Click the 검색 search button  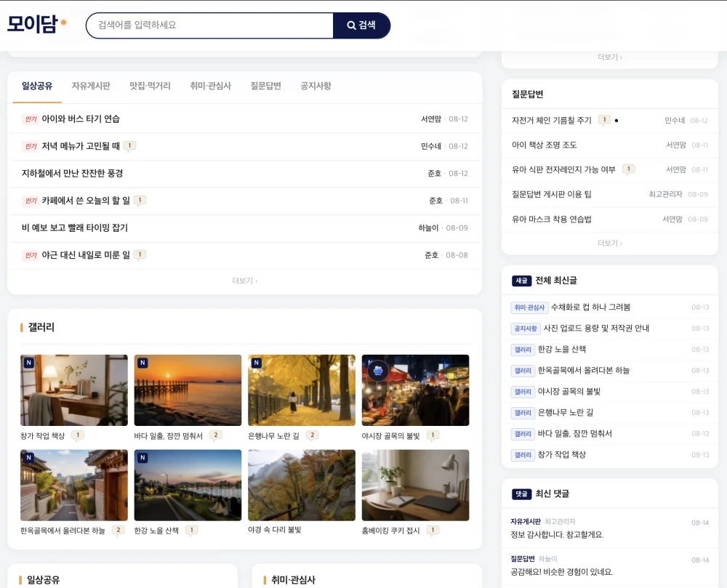pos(361,25)
